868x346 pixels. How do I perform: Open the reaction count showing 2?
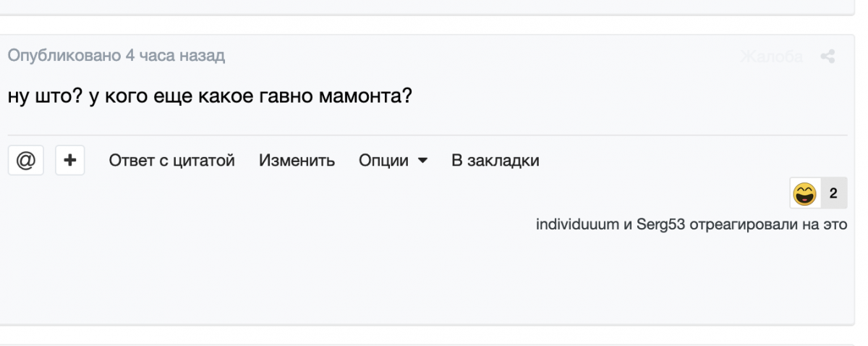coord(833,193)
